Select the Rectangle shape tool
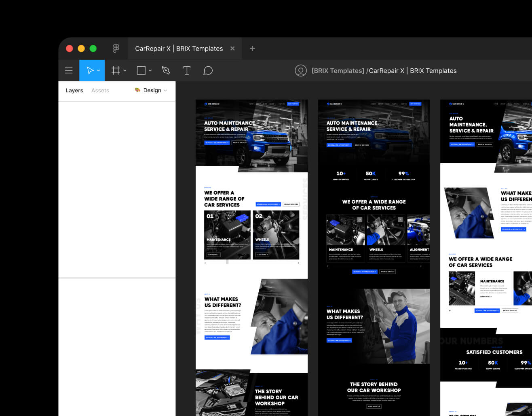 point(141,70)
